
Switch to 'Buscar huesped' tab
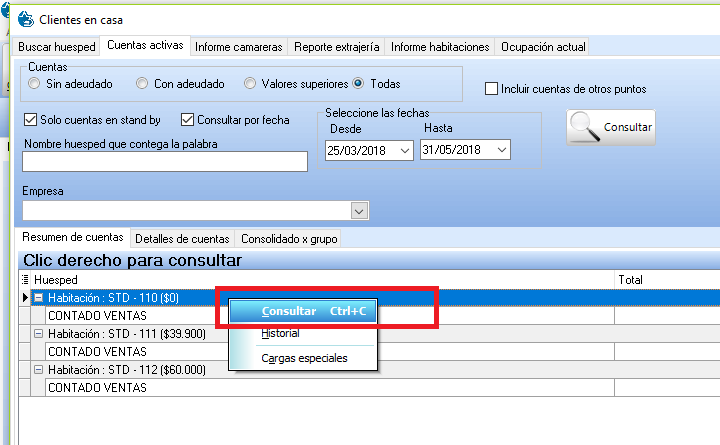click(57, 47)
